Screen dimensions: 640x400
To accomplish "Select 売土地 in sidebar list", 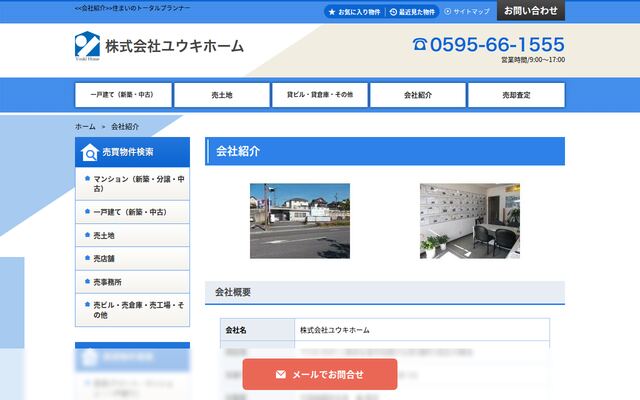I will click(x=132, y=235).
